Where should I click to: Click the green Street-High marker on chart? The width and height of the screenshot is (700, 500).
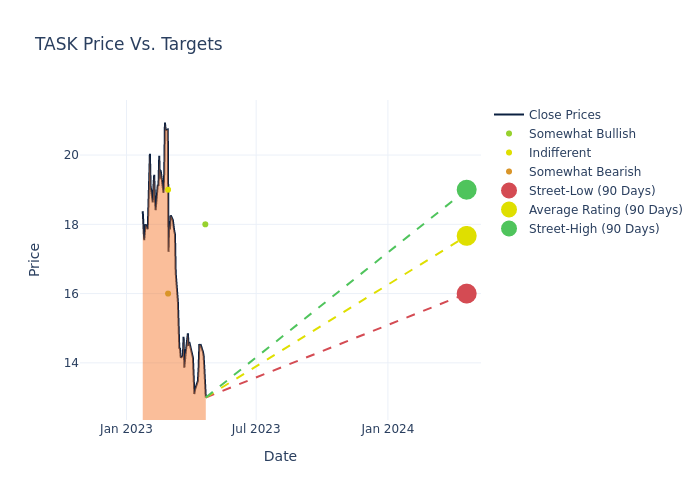click(x=466, y=190)
